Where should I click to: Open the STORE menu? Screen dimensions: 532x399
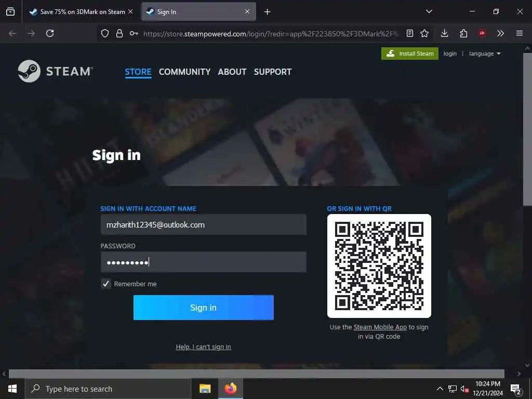(138, 72)
